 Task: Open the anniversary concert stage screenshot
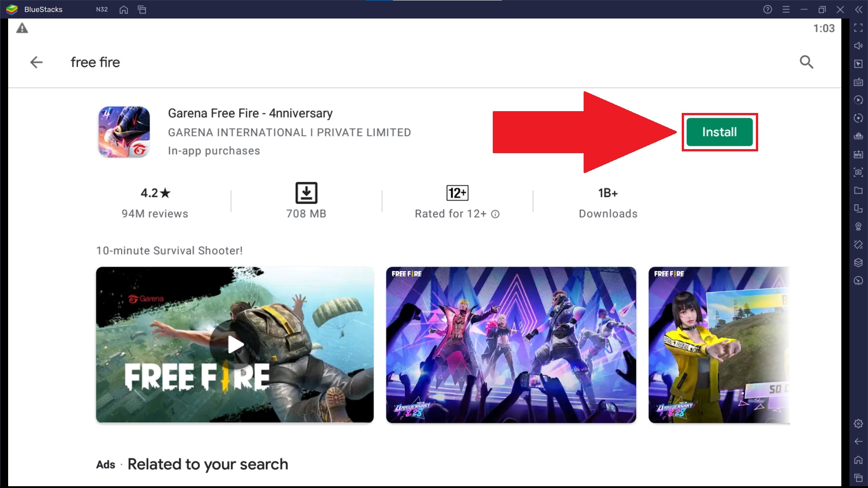pyautogui.click(x=511, y=345)
